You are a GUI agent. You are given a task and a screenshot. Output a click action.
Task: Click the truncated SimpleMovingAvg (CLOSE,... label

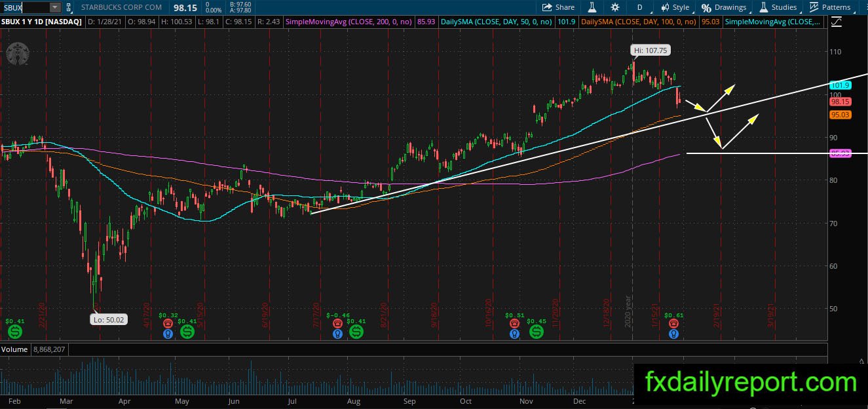(773, 22)
